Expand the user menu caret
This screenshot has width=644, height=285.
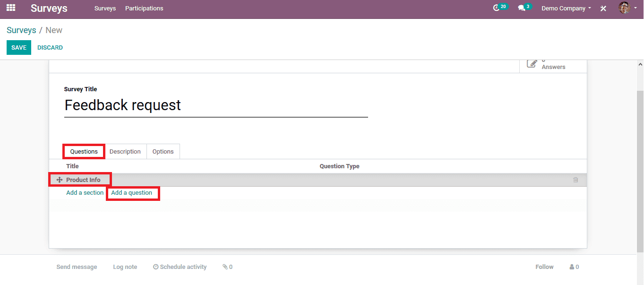[635, 8]
